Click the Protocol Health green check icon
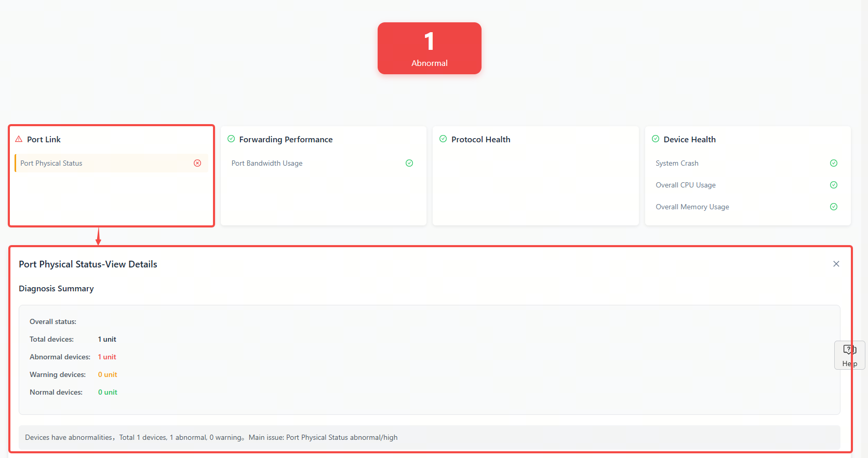This screenshot has height=458, width=868. tap(443, 139)
